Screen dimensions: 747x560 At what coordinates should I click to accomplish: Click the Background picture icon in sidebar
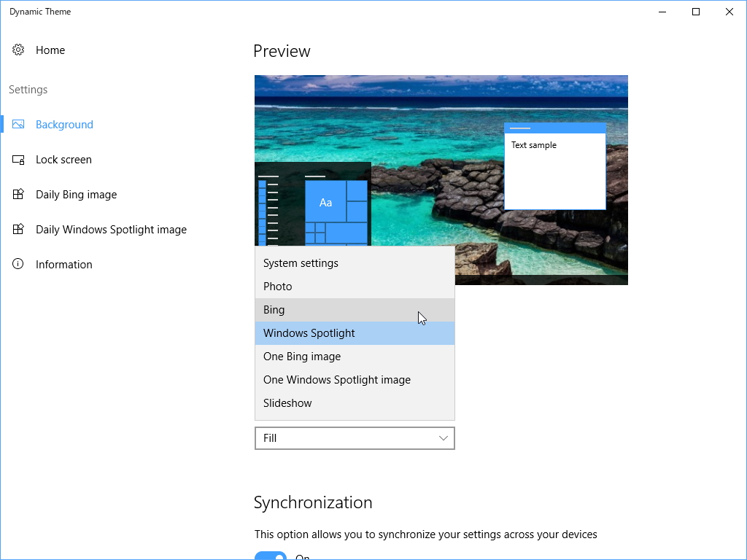[x=18, y=124]
